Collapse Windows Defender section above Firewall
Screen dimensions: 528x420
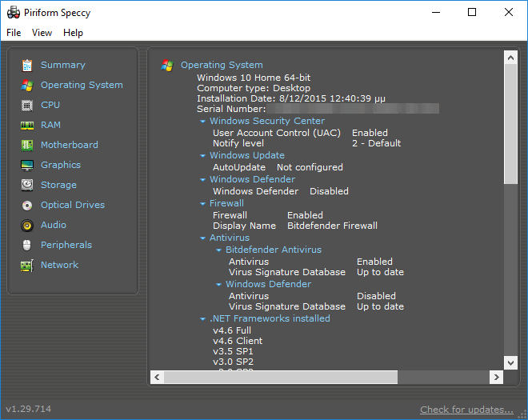[x=202, y=180]
